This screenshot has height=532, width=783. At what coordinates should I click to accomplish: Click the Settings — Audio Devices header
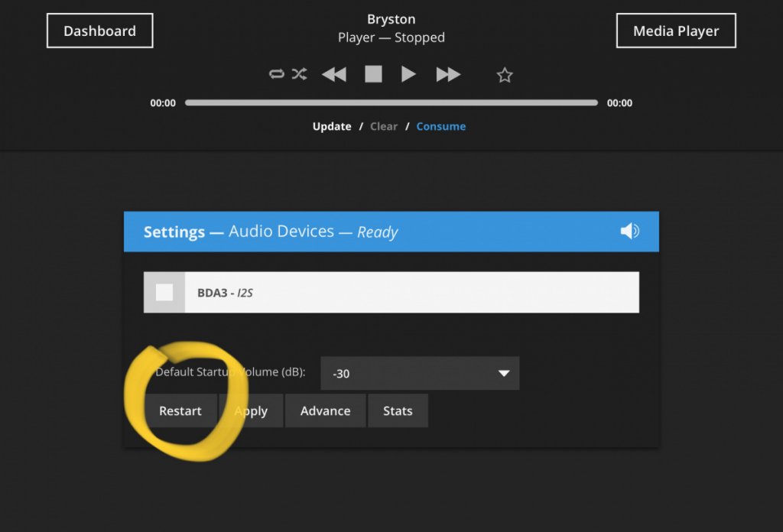click(x=391, y=232)
